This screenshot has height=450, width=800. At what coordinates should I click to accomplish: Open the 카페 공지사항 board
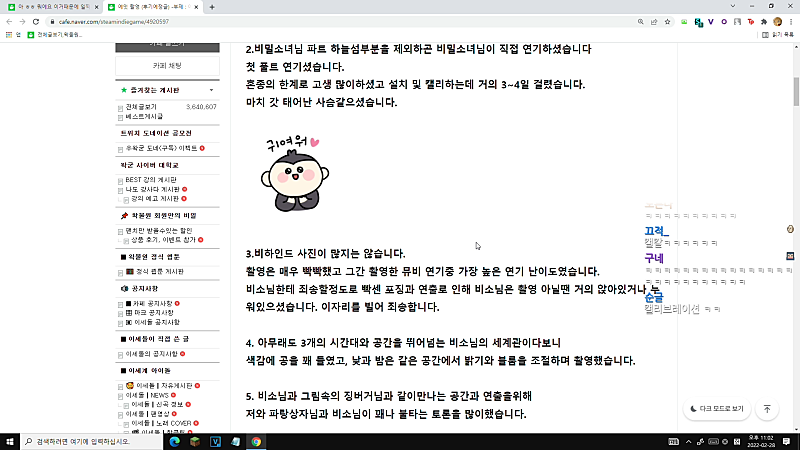153,304
